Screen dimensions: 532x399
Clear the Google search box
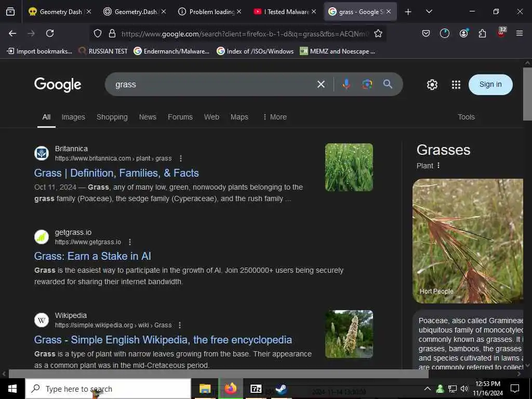click(321, 84)
